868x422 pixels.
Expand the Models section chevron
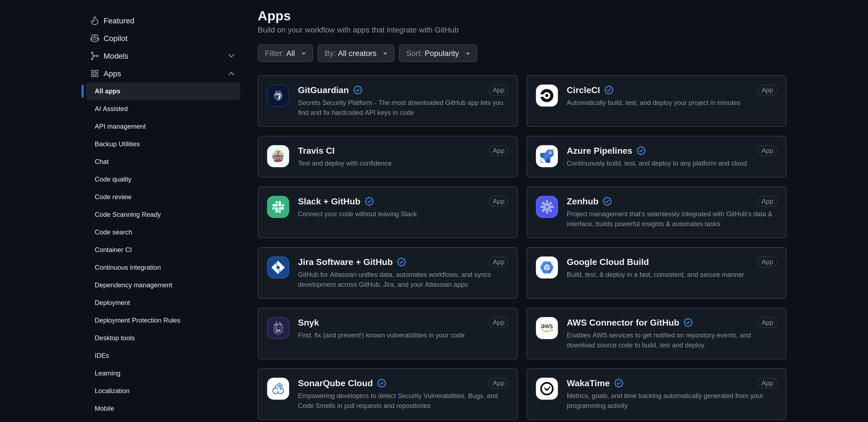click(x=231, y=56)
